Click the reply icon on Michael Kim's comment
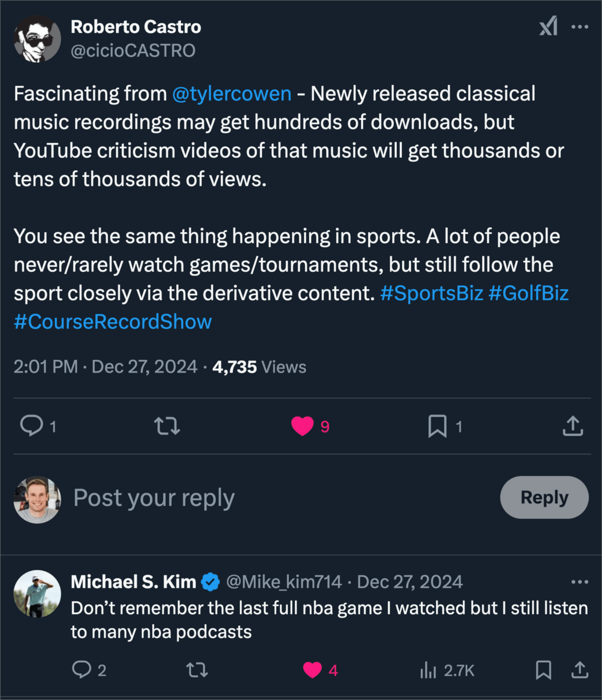 pyautogui.click(x=81, y=670)
